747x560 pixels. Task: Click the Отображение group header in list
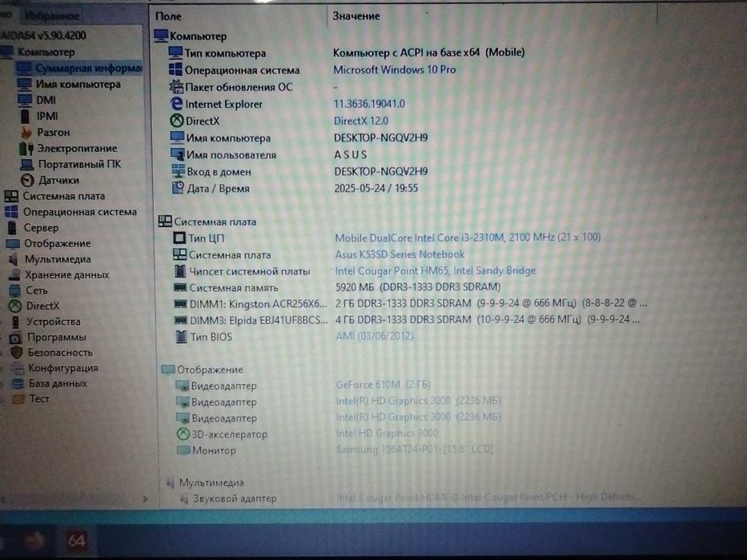(x=203, y=369)
